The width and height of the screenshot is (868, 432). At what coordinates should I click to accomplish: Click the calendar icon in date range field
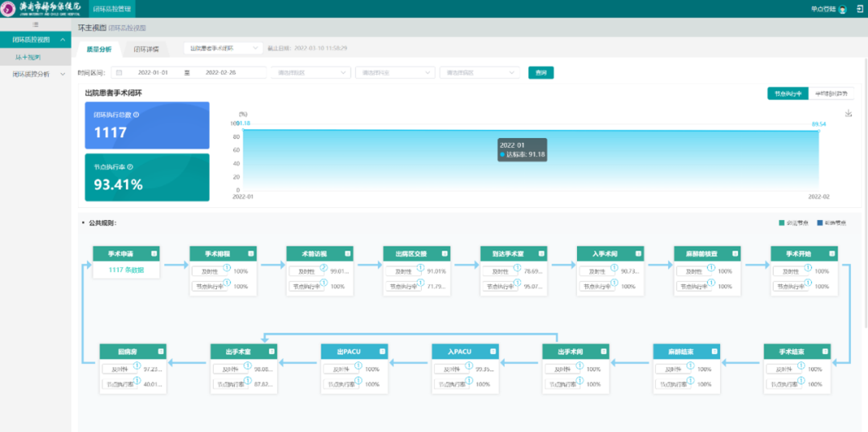point(120,72)
